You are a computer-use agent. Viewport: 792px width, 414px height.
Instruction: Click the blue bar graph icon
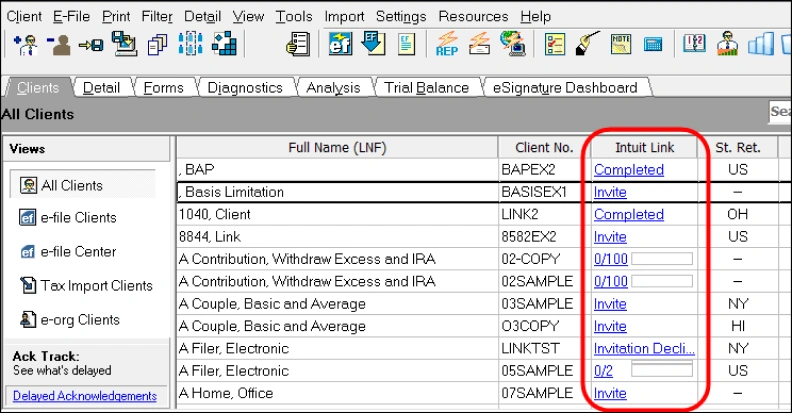point(761,44)
